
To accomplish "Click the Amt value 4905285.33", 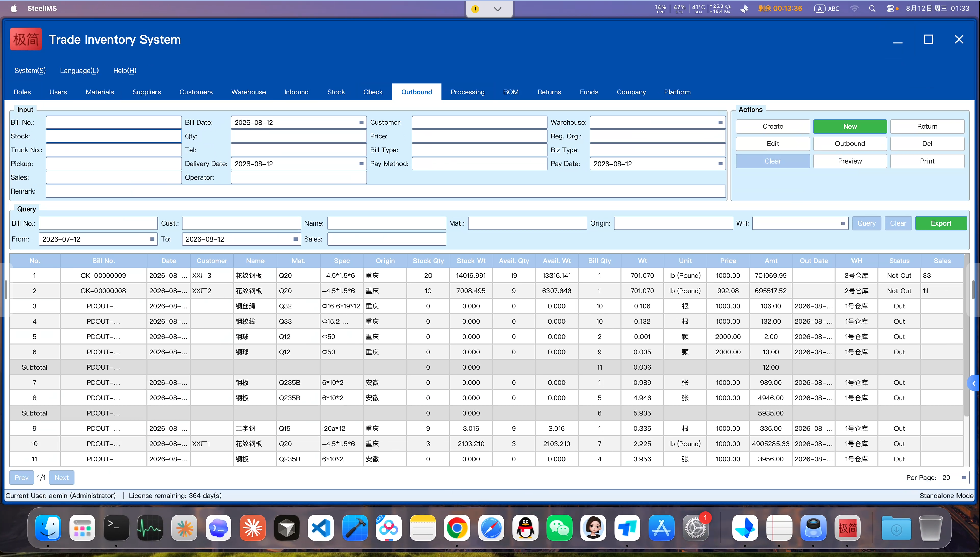I will pos(771,444).
